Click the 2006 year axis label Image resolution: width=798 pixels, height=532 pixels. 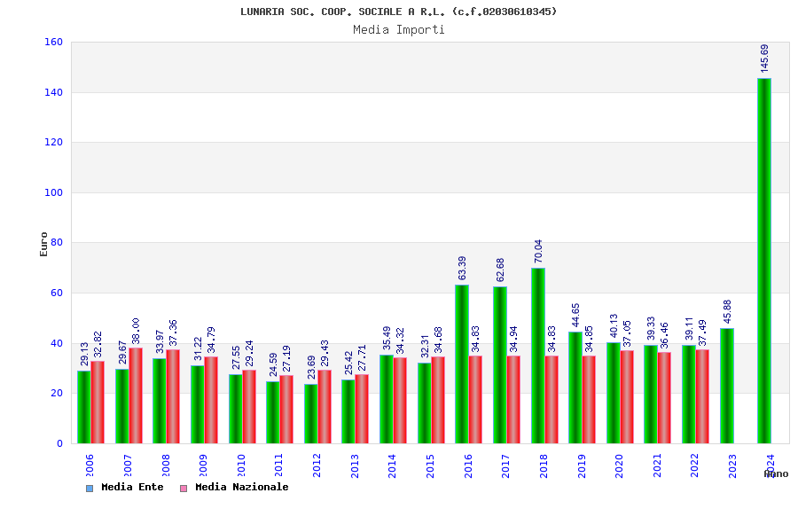(90, 465)
